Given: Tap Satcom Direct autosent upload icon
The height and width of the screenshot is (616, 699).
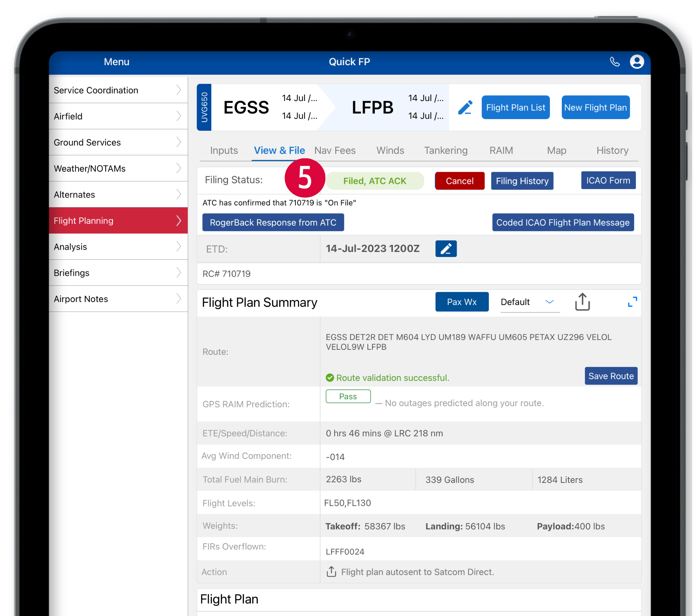Looking at the screenshot, I should [331, 572].
